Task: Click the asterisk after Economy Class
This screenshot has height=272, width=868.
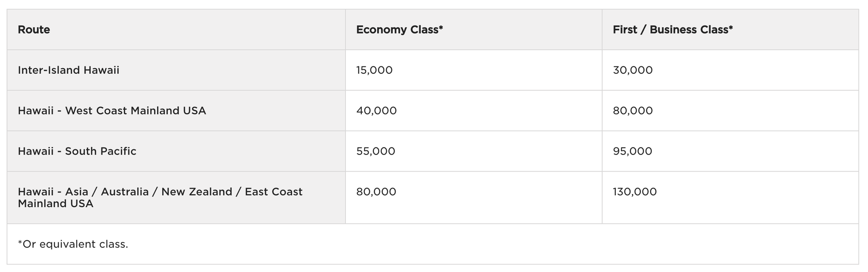Action: 441,28
